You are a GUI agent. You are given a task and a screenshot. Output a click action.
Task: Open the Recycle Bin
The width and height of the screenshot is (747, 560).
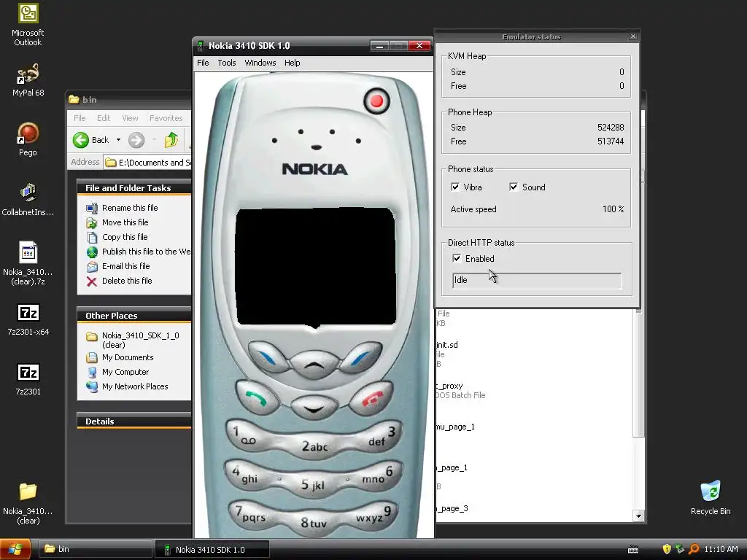point(711,497)
